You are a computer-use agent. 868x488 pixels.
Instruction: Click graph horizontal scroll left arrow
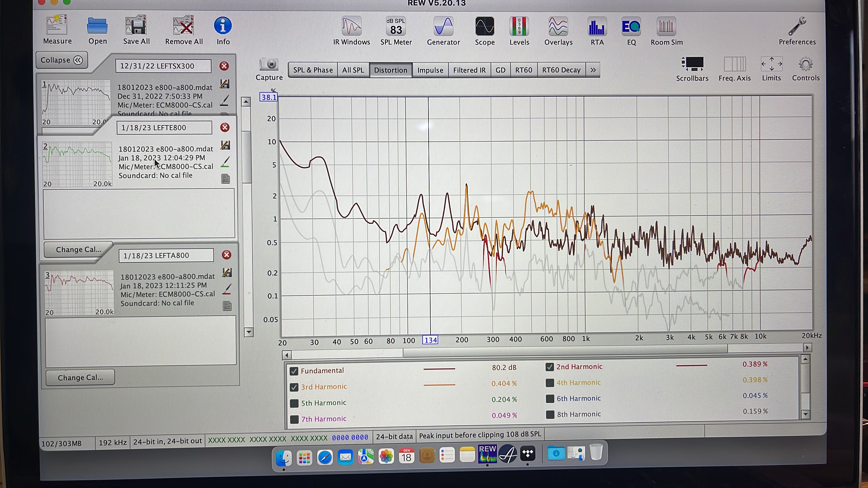287,355
